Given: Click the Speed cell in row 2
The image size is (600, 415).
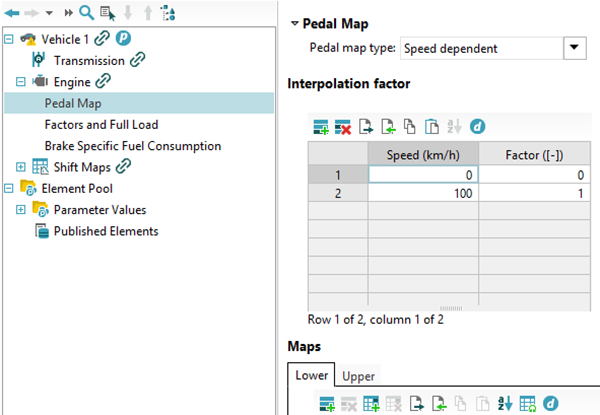Looking at the screenshot, I should click(423, 193).
